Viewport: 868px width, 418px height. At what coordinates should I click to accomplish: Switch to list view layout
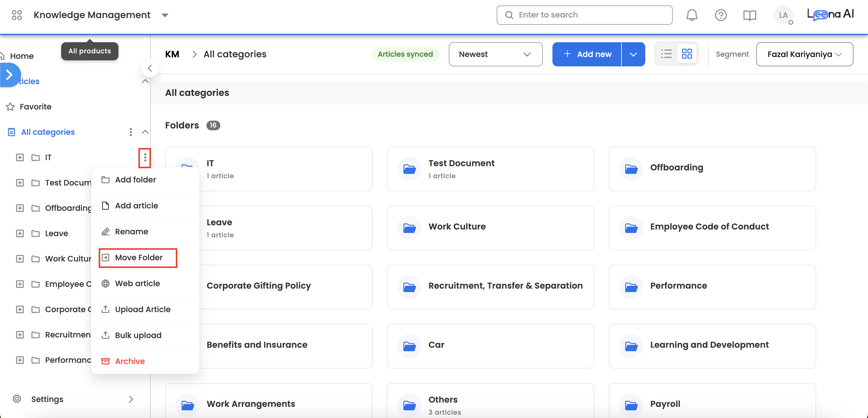[666, 54]
